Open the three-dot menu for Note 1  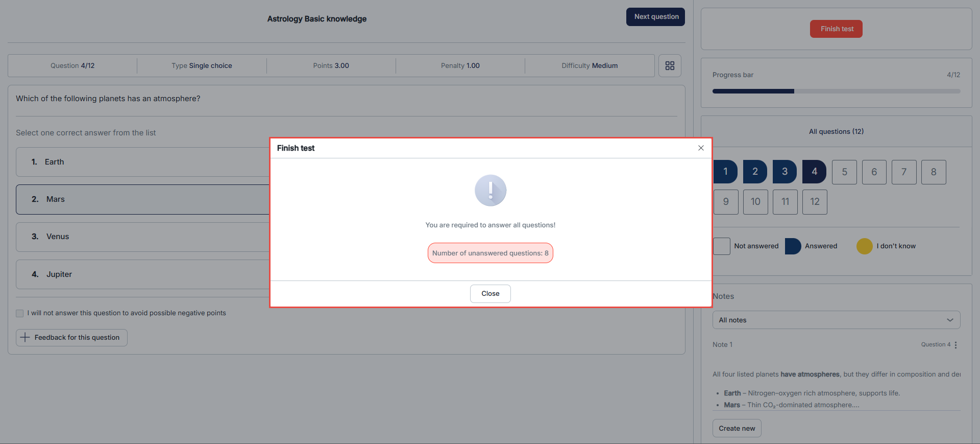[955, 345]
